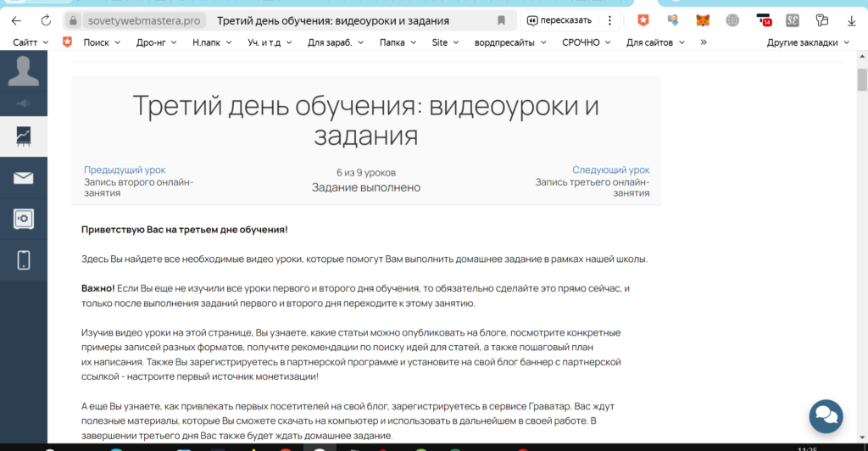Expand the 'Уч. и т.д' bookmarks folder
This screenshot has height=451, width=868.
pyautogui.click(x=270, y=42)
